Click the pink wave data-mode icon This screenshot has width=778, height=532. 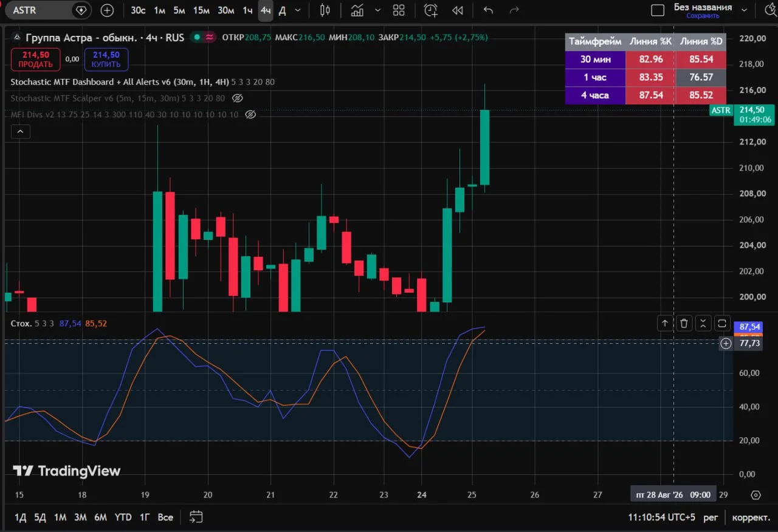tap(210, 37)
